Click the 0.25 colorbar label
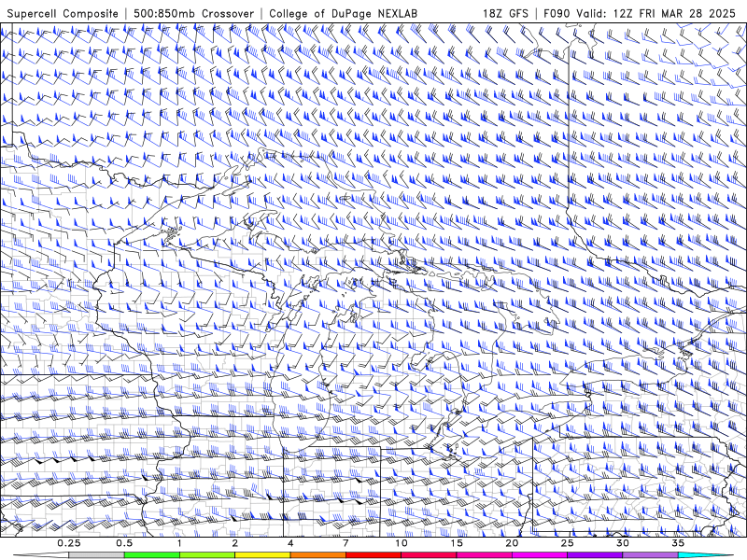This screenshot has width=747, height=560. [69, 543]
